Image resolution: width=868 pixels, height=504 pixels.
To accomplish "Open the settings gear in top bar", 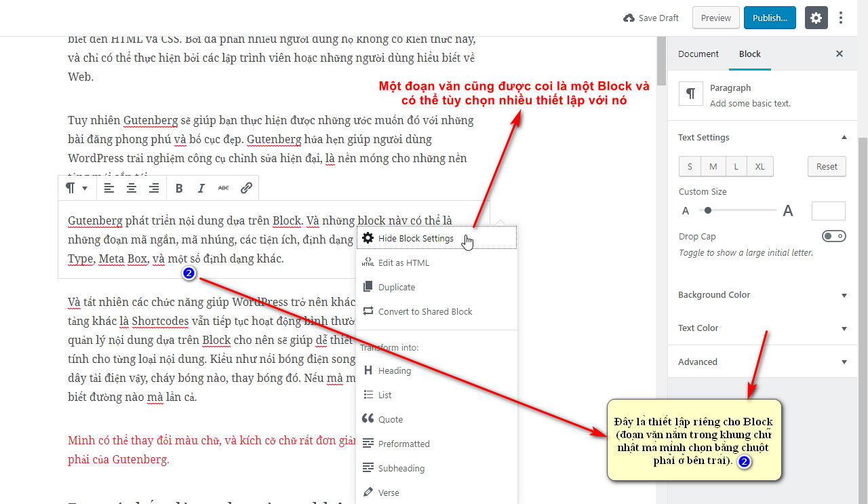I will coord(816,18).
